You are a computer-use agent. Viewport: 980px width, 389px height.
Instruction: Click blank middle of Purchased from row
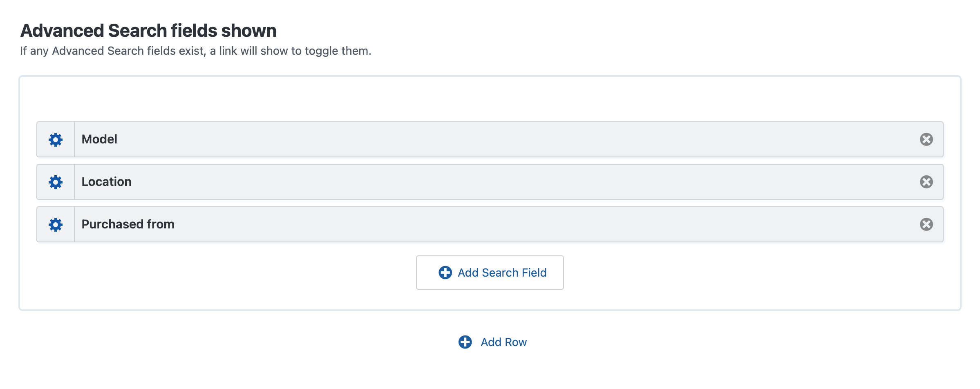(x=490, y=225)
